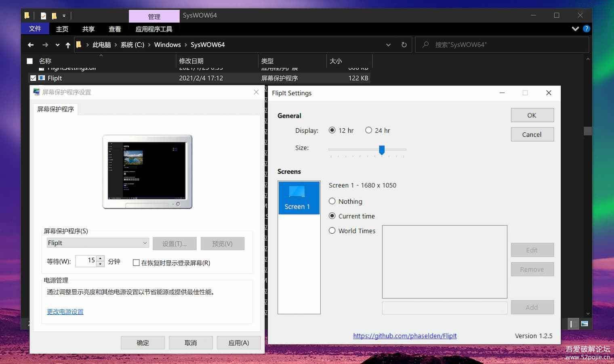Uncheck the FlipIt file checkbox
The image size is (614, 364).
[x=33, y=78]
